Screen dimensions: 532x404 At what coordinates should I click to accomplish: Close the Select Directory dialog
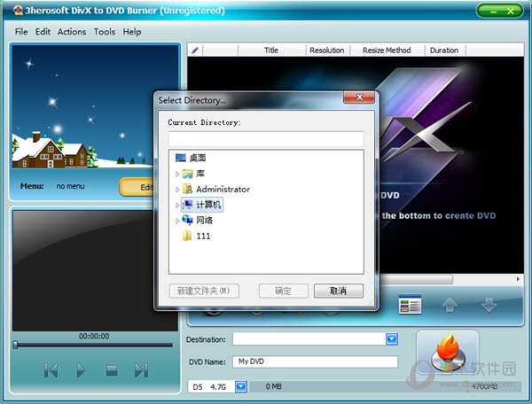tap(359, 97)
